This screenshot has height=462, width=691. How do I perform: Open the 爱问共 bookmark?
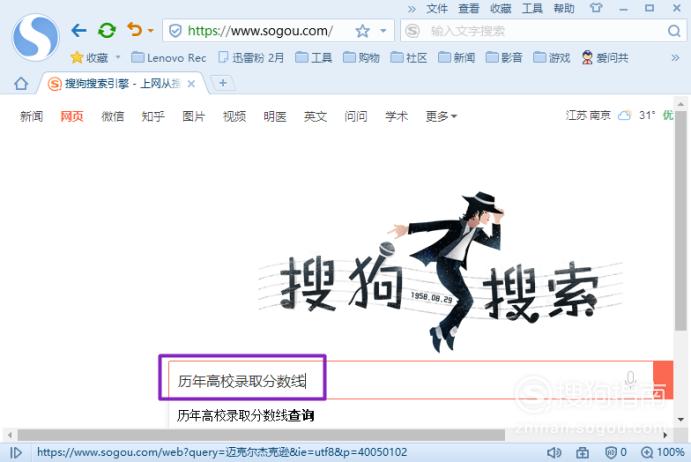[605, 58]
